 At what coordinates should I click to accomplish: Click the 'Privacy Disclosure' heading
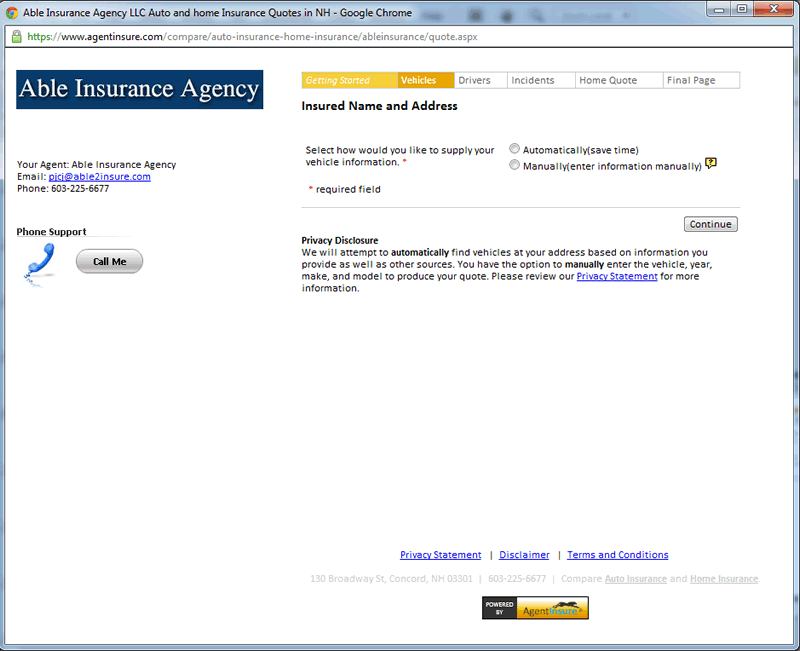click(x=339, y=240)
